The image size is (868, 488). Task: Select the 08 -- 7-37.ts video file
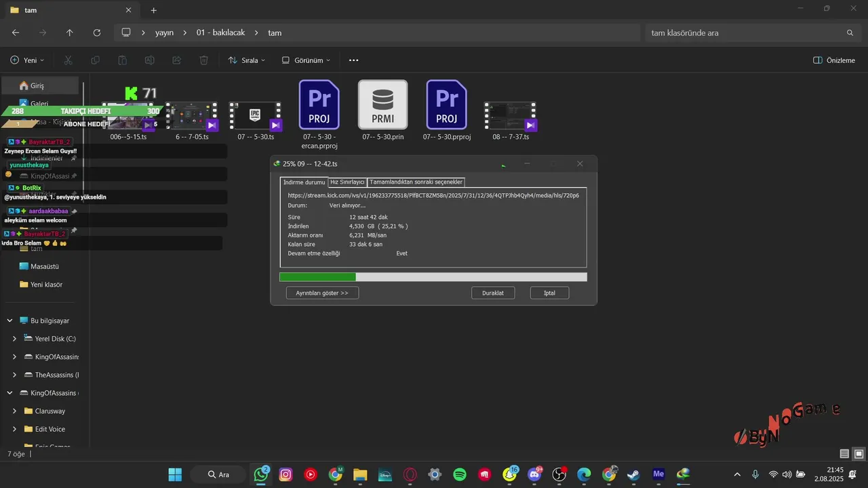click(510, 121)
